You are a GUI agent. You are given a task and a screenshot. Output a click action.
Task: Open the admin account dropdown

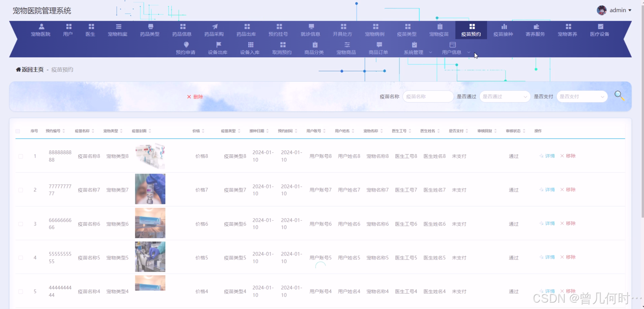pyautogui.click(x=621, y=10)
